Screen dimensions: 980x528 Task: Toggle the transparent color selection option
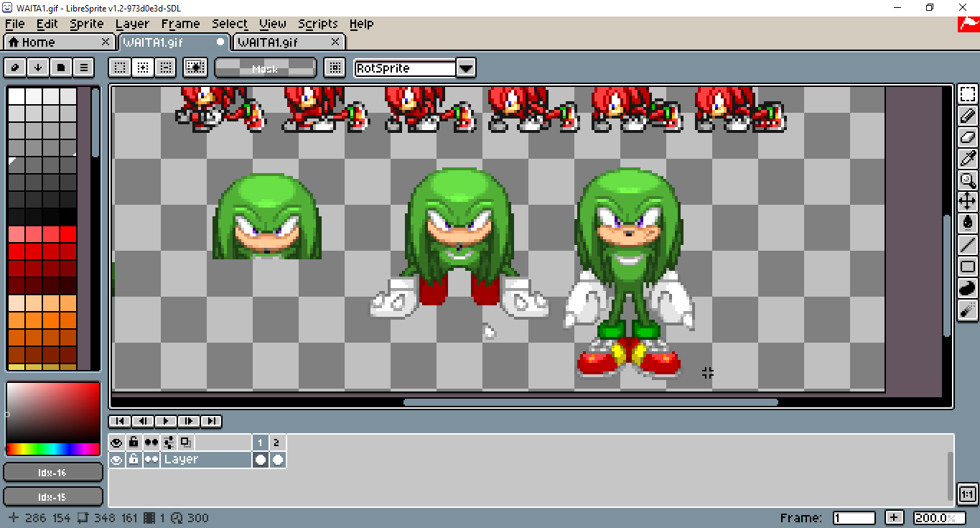[195, 68]
